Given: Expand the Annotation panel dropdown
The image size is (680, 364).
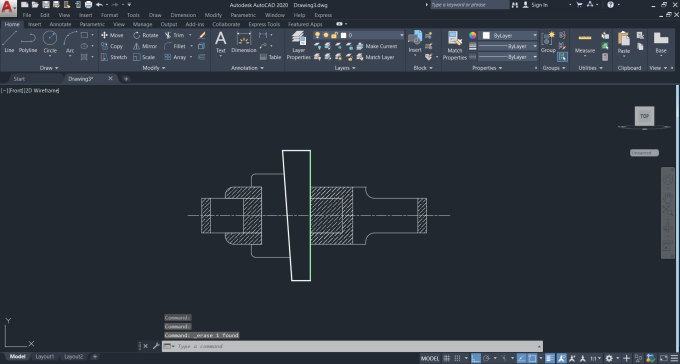Looking at the screenshot, I should point(248,68).
